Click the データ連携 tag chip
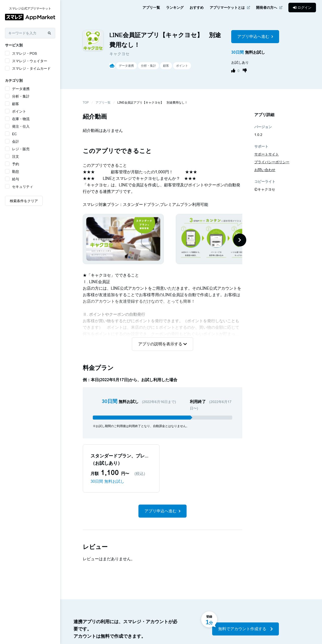Image resolution: width=322 pixels, height=644 pixels. [x=126, y=66]
